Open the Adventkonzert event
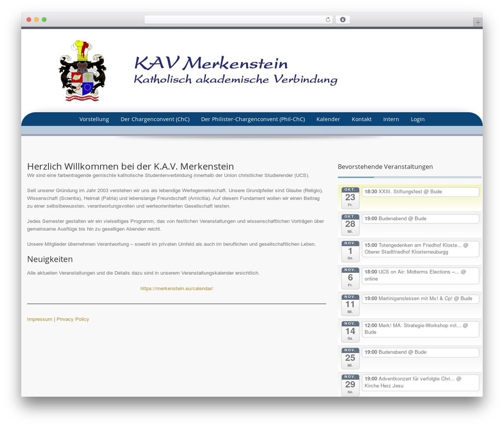 420,382
